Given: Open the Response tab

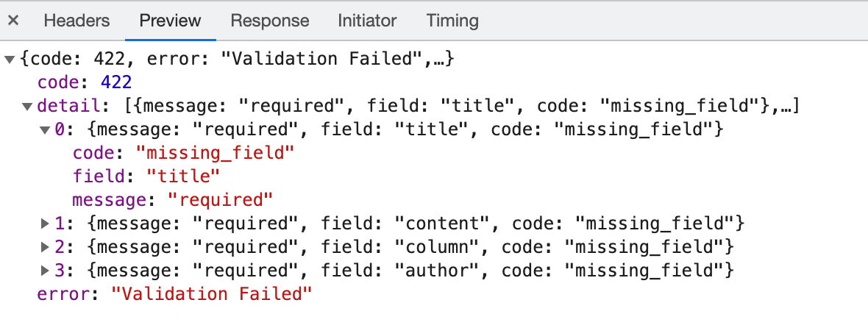Looking at the screenshot, I should point(270,21).
